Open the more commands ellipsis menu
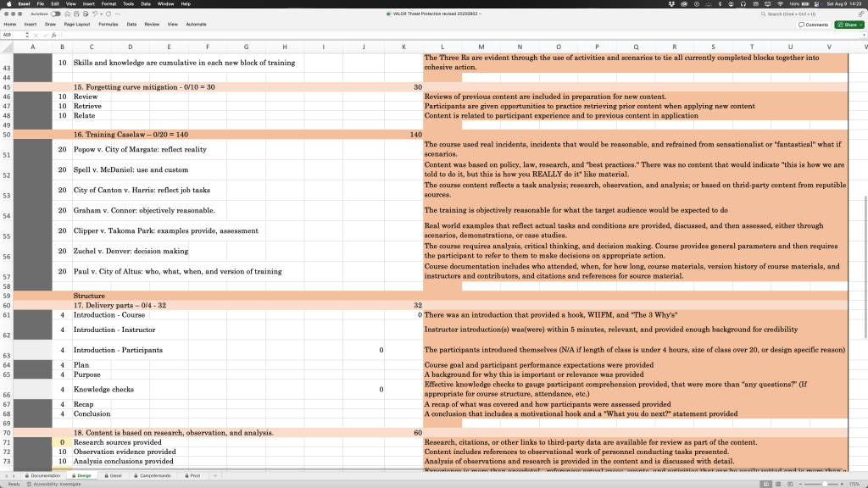Screen dimensions: 868x488 coord(117,14)
